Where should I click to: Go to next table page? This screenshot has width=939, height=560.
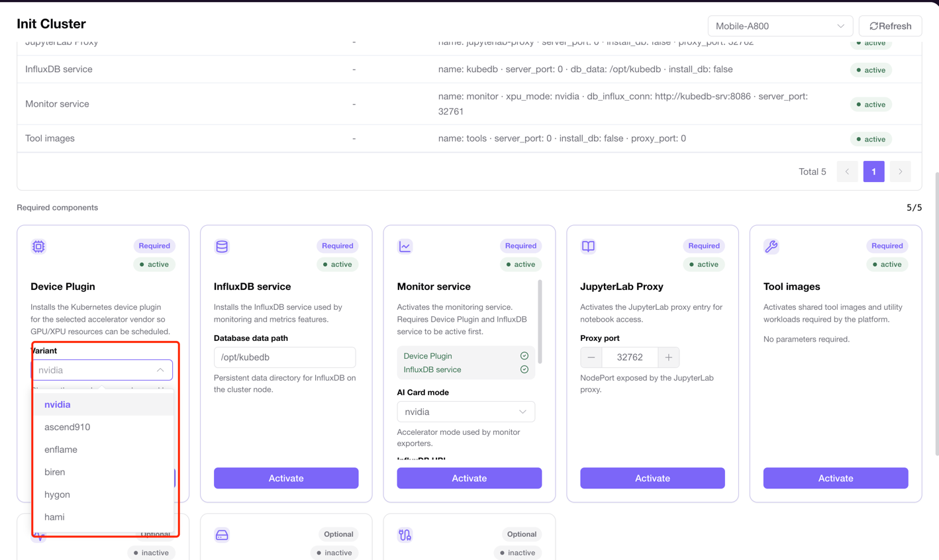(900, 171)
